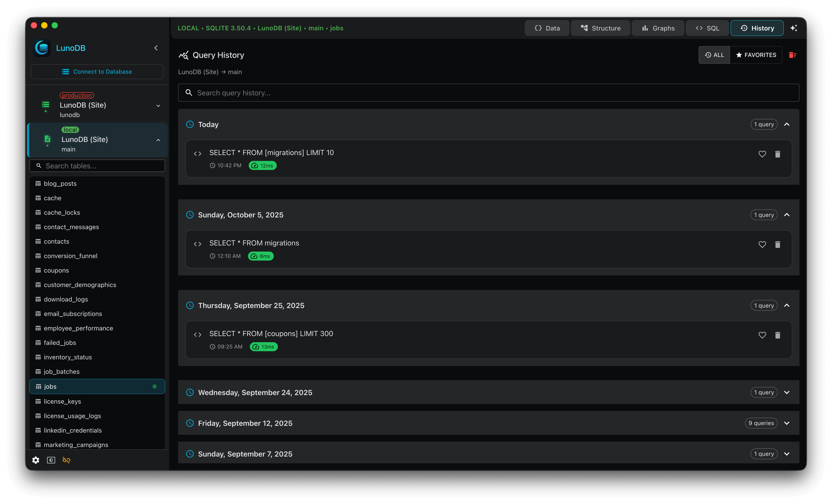Expand Friday, September 12 query group
The width and height of the screenshot is (832, 504).
[787, 423]
